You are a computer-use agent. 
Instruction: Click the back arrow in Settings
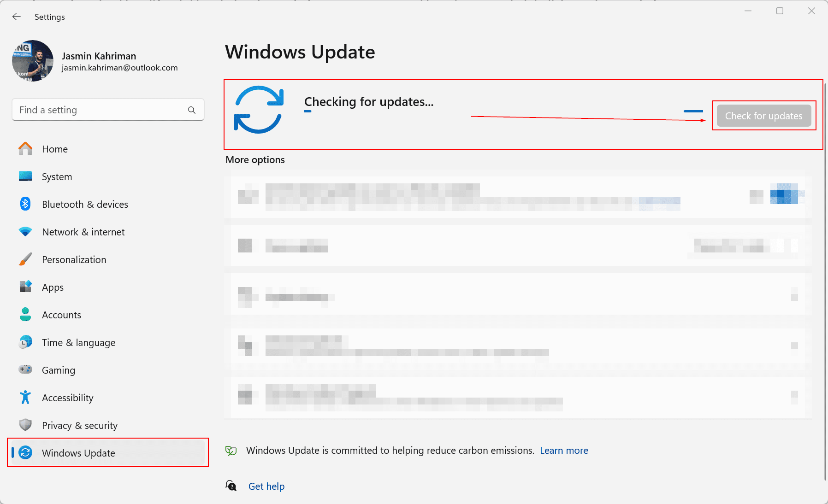(x=17, y=17)
